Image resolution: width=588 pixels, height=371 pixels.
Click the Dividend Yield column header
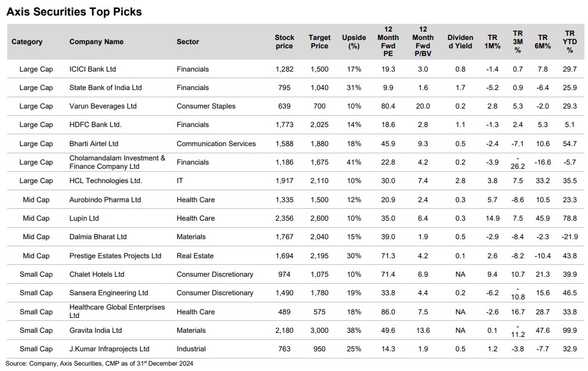tap(460, 42)
